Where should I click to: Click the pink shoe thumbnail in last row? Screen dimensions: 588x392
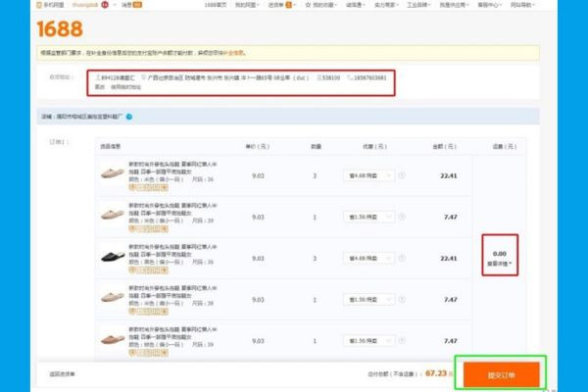[x=113, y=339]
